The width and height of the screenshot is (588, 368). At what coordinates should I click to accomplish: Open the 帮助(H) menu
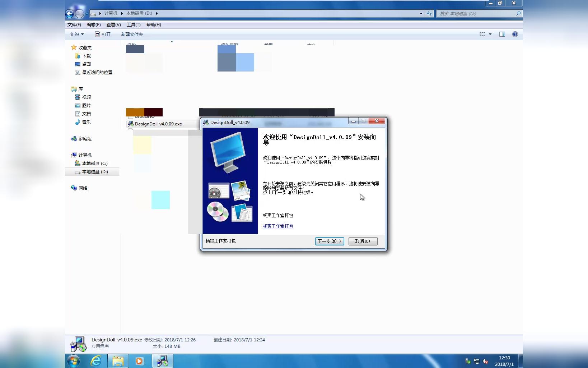click(154, 25)
